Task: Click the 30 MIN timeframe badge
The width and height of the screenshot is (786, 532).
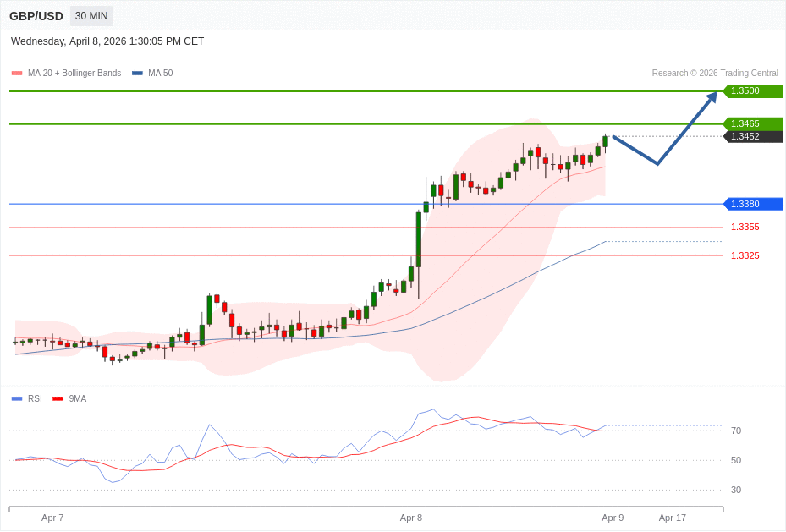Action: pos(91,16)
